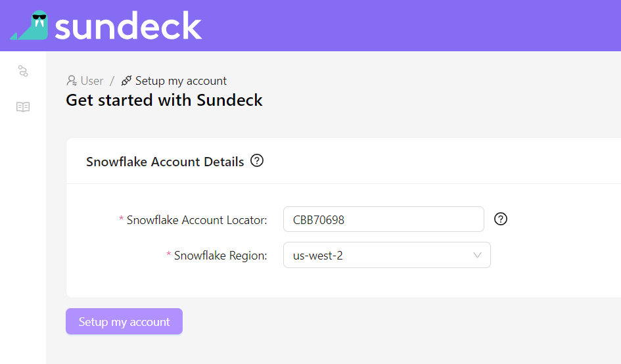Image resolution: width=621 pixels, height=364 pixels.
Task: Open the flows icon in left sidebar
Action: pos(23,71)
